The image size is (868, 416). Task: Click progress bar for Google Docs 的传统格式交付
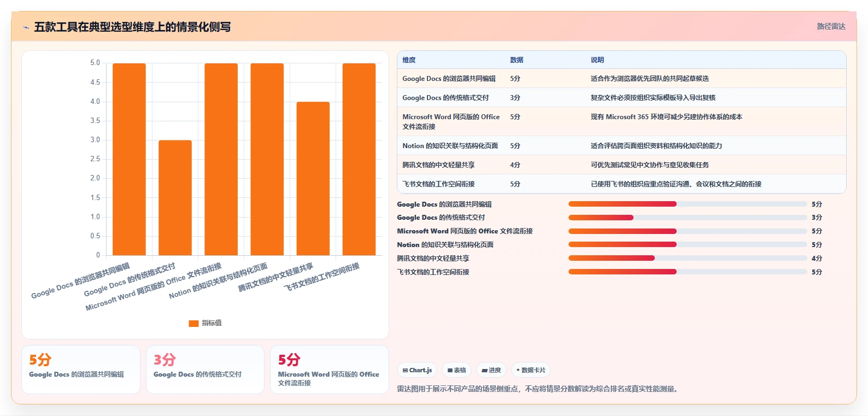688,218
